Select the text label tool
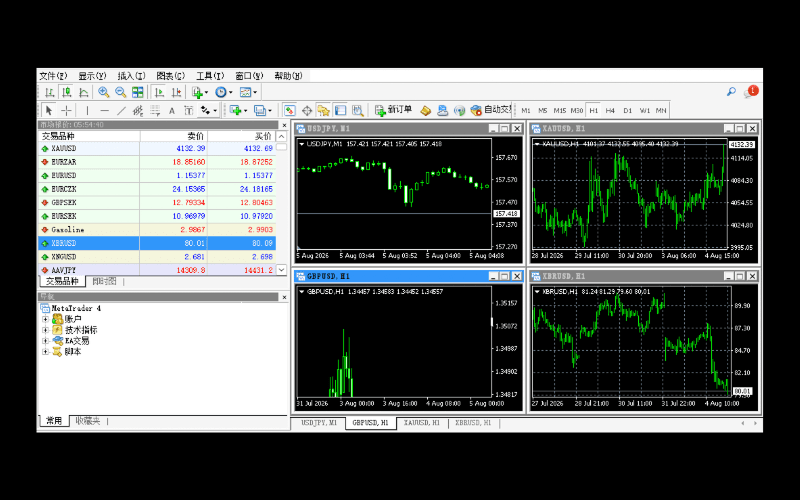The width and height of the screenshot is (800, 500). (188, 110)
